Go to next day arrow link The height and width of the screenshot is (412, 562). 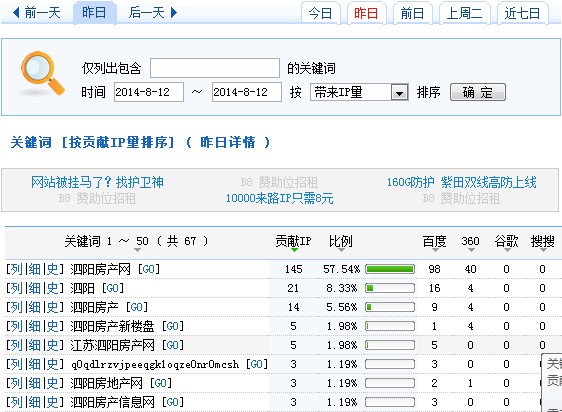(153, 13)
